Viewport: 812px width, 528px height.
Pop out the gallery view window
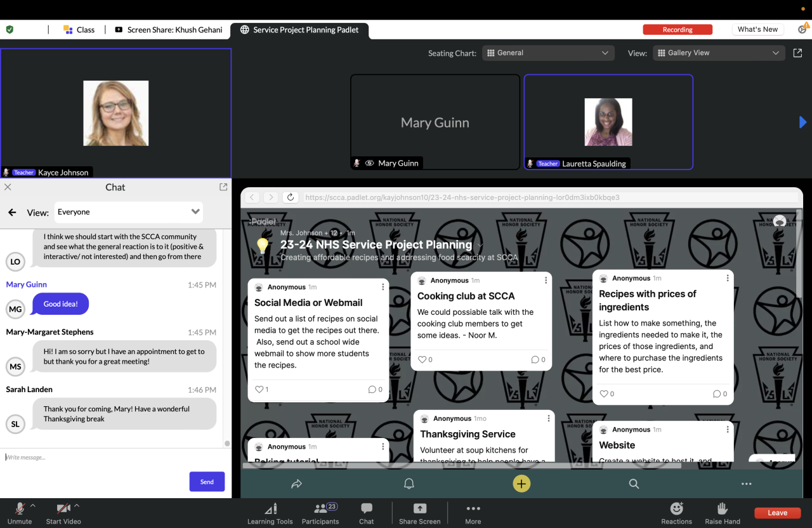[797, 53]
